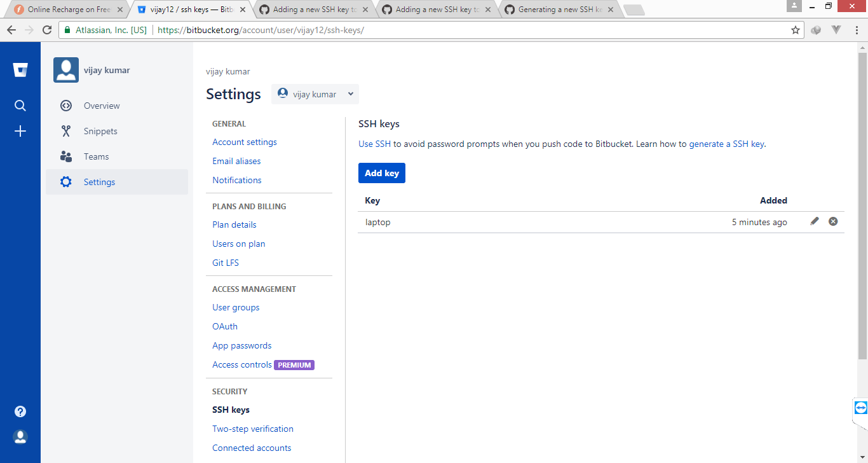
Task: Click the profile avatar at the sidebar bottom
Action: point(20,437)
